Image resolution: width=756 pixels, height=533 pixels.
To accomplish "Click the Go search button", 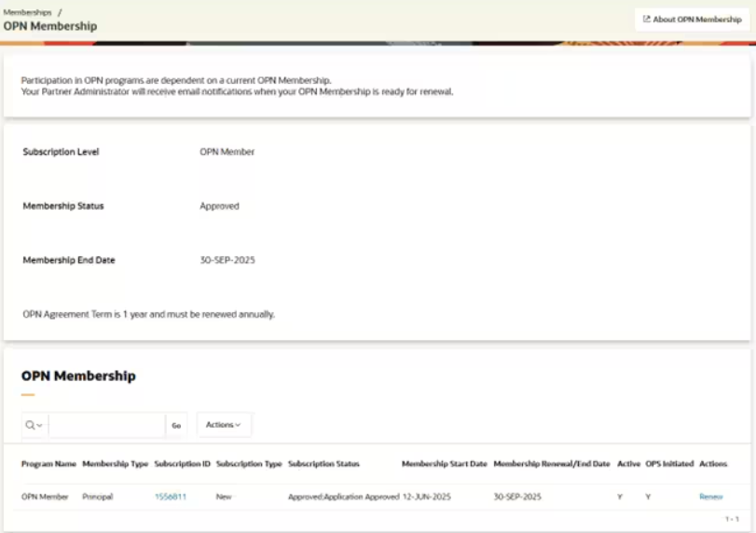I will tap(176, 425).
